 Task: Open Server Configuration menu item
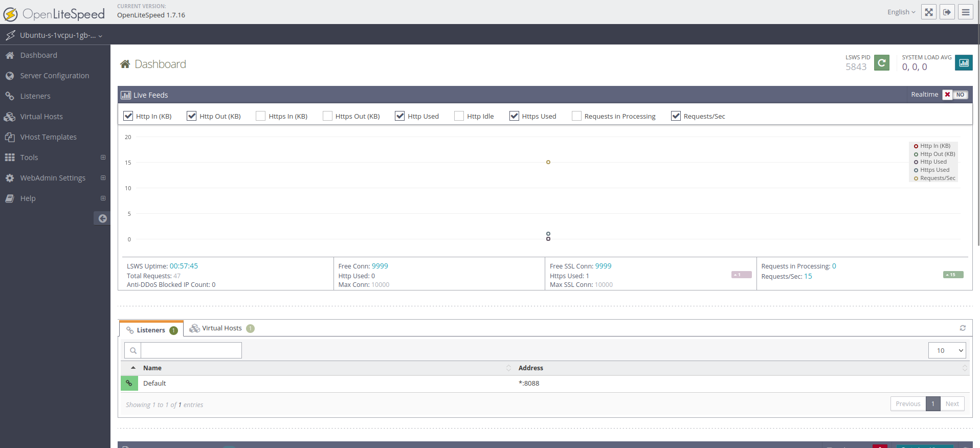tap(55, 76)
